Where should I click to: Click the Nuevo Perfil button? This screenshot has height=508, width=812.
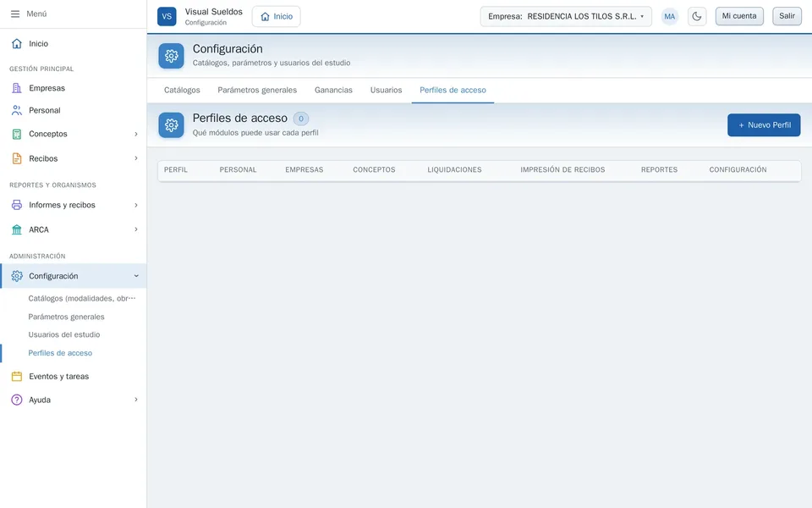[764, 125]
